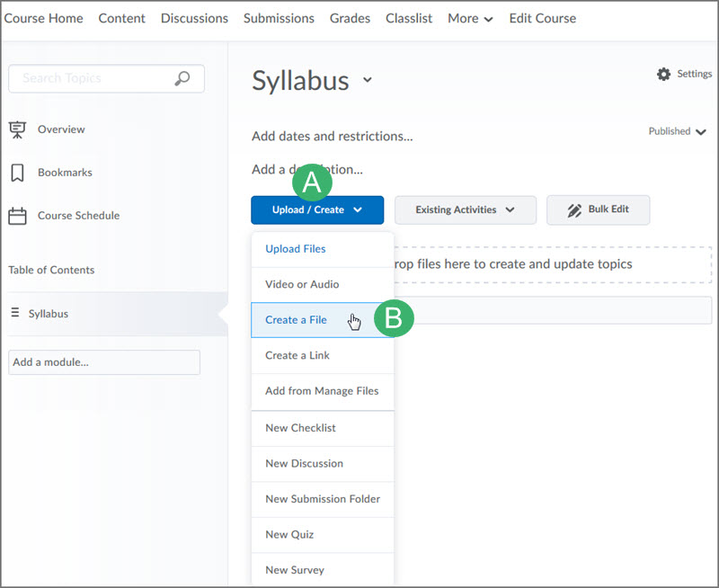
Task: Click the Syllabus module drag handle icon
Action: [15, 313]
